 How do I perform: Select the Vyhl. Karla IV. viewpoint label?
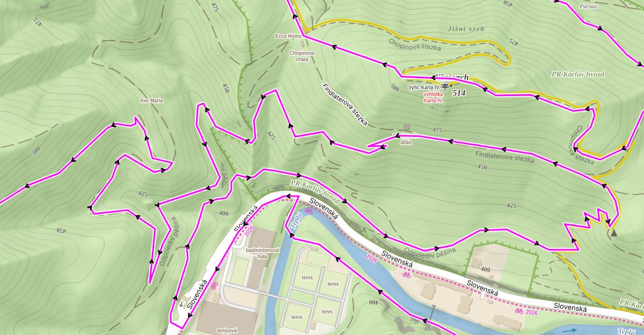pos(424,87)
